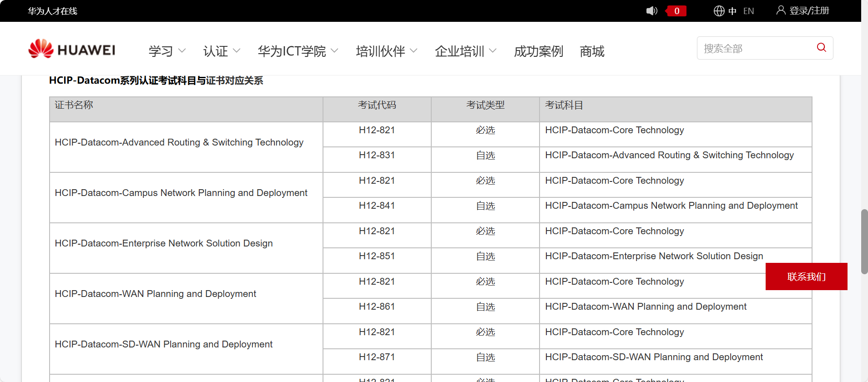The height and width of the screenshot is (382, 868).
Task: Click the red search magnifier icon
Action: pos(821,47)
